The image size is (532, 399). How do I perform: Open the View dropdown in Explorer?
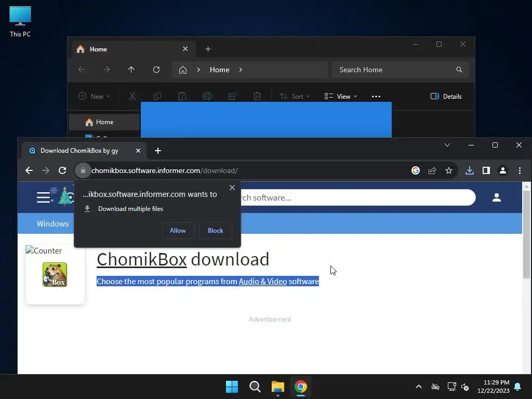click(x=341, y=96)
